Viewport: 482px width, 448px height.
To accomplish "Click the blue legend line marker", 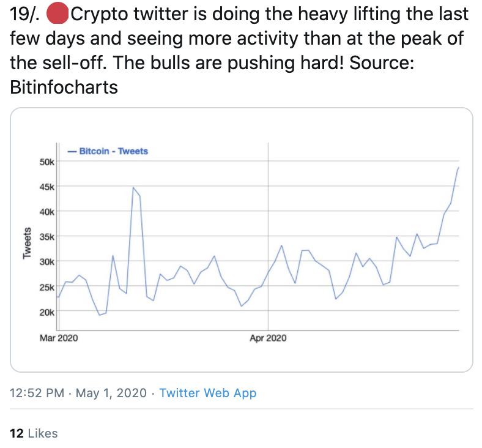I will pyautogui.click(x=72, y=151).
